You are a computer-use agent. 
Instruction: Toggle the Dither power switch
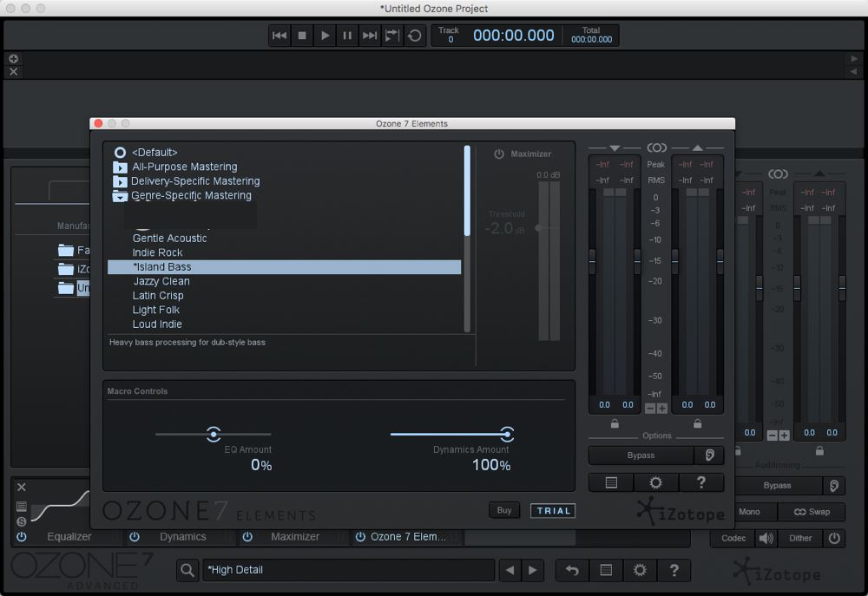[834, 538]
